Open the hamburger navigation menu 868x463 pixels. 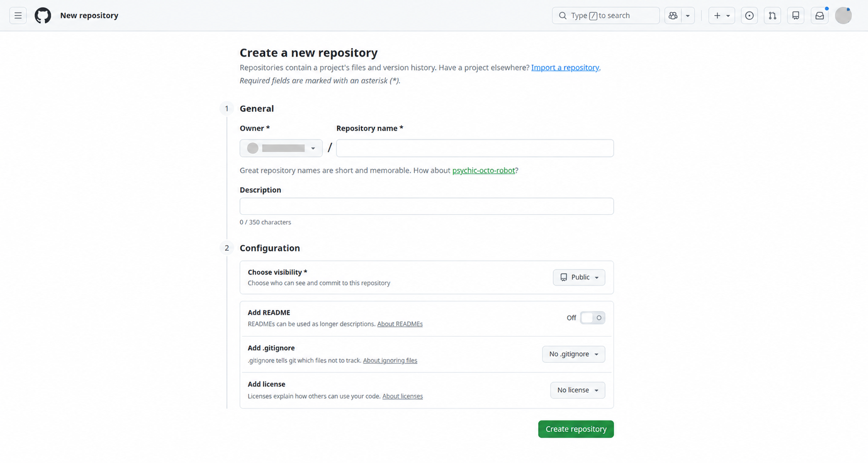18,16
